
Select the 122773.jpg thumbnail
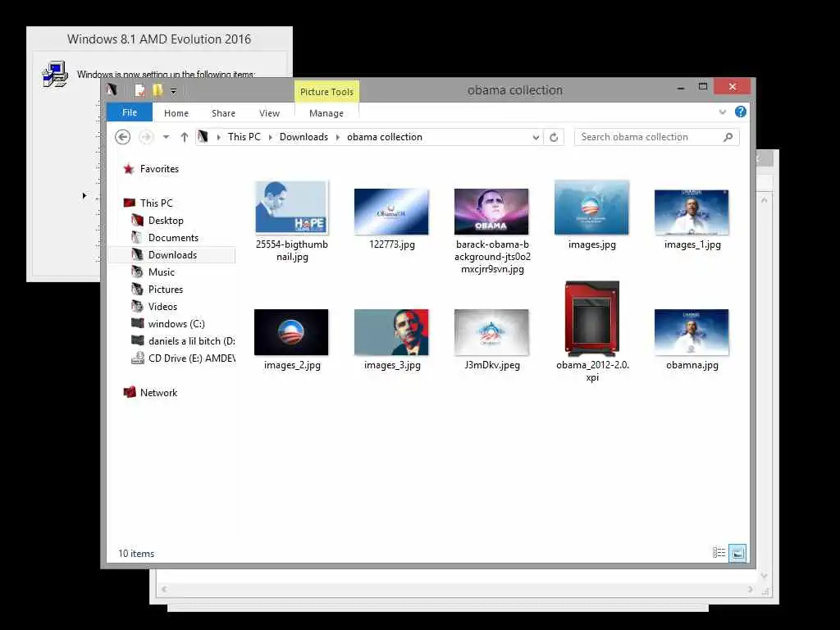391,211
